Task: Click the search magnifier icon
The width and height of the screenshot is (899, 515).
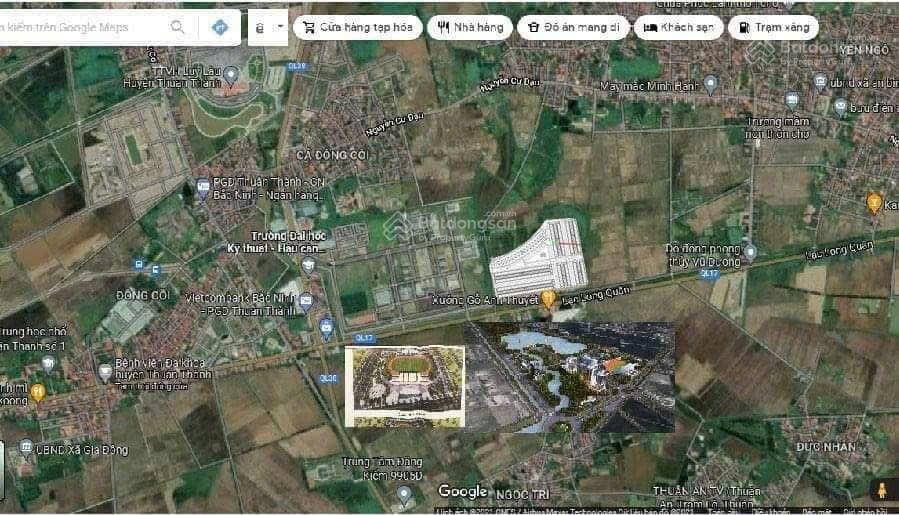Action: point(177,27)
